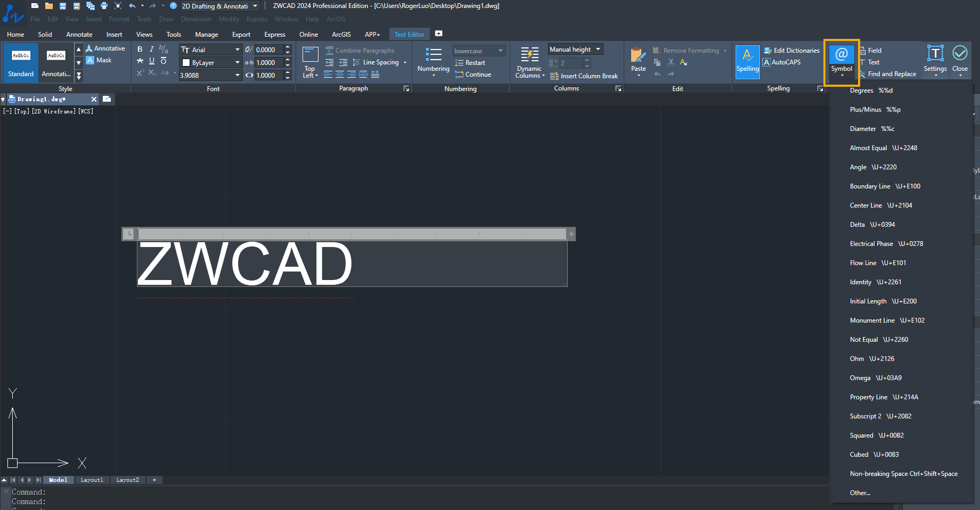The width and height of the screenshot is (980, 510).
Task: Click the white ByLayer color swatch
Action: 186,62
